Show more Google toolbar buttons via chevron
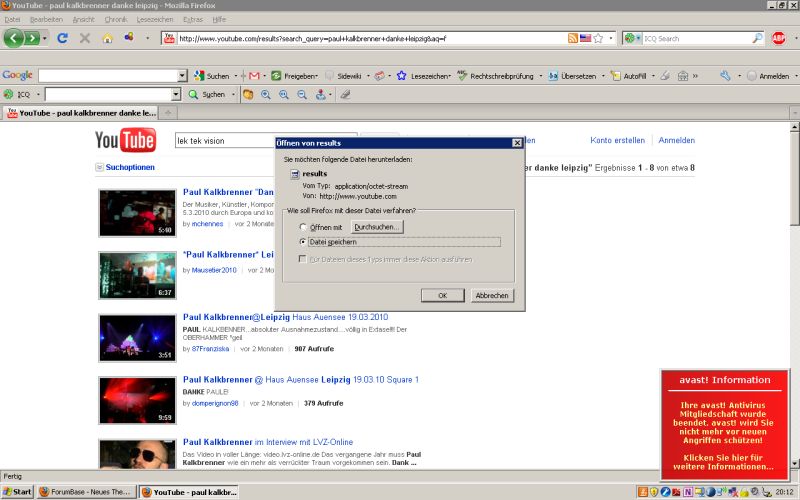 click(x=695, y=76)
